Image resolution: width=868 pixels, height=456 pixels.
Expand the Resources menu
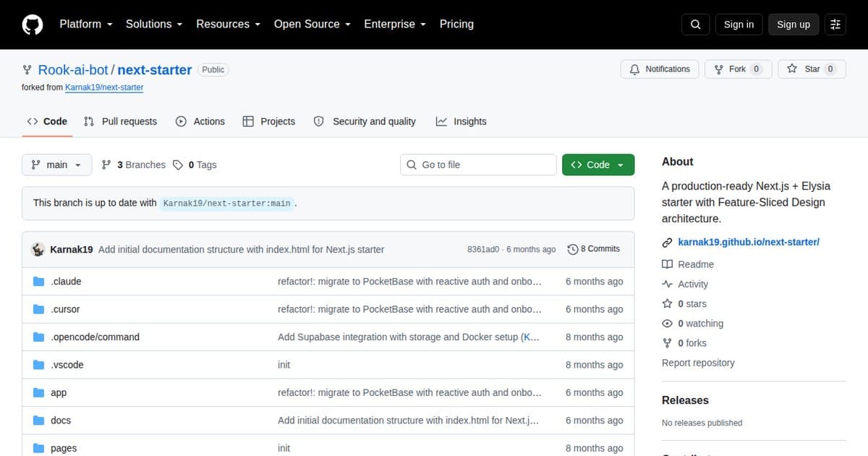coord(228,24)
